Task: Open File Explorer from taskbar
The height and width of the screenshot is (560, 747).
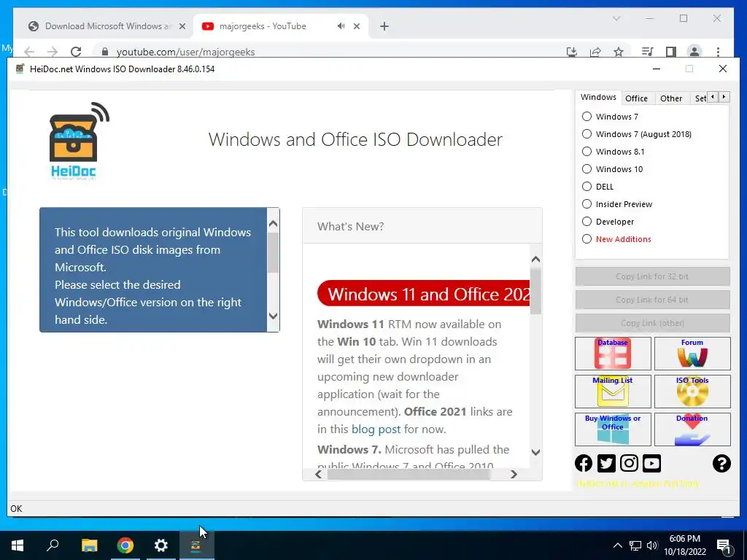Action: pos(89,545)
